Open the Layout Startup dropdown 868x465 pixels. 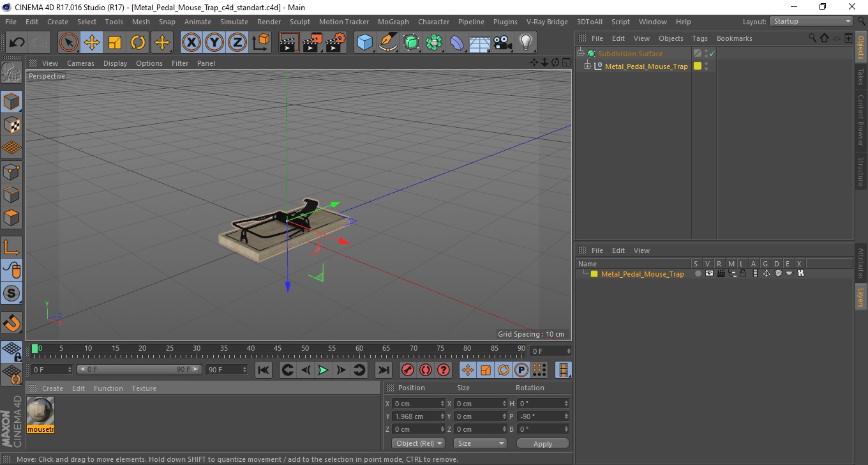click(x=812, y=21)
